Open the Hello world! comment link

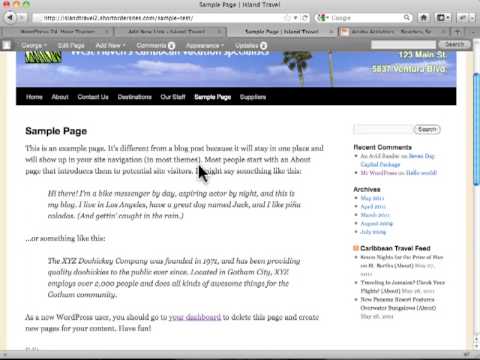421,173
